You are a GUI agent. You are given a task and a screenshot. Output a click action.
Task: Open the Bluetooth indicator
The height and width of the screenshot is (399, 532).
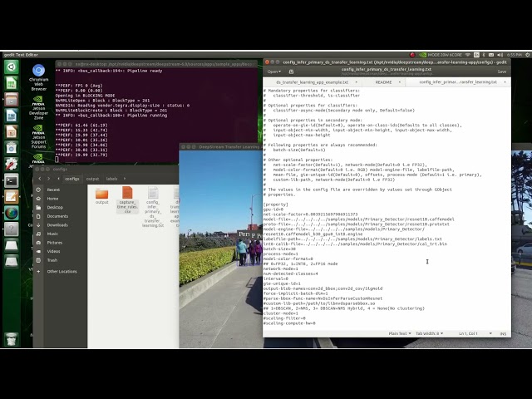click(x=484, y=55)
